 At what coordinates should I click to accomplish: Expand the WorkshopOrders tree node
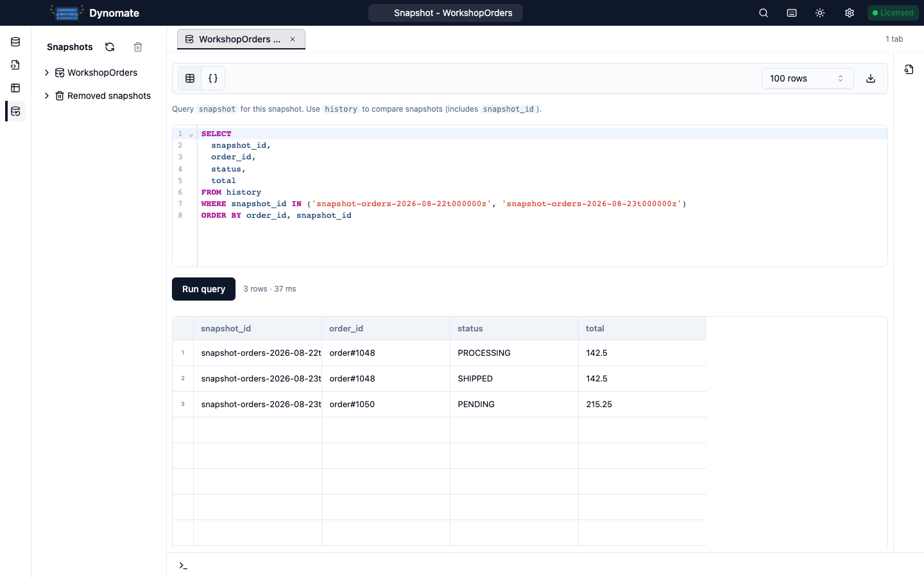click(47, 73)
